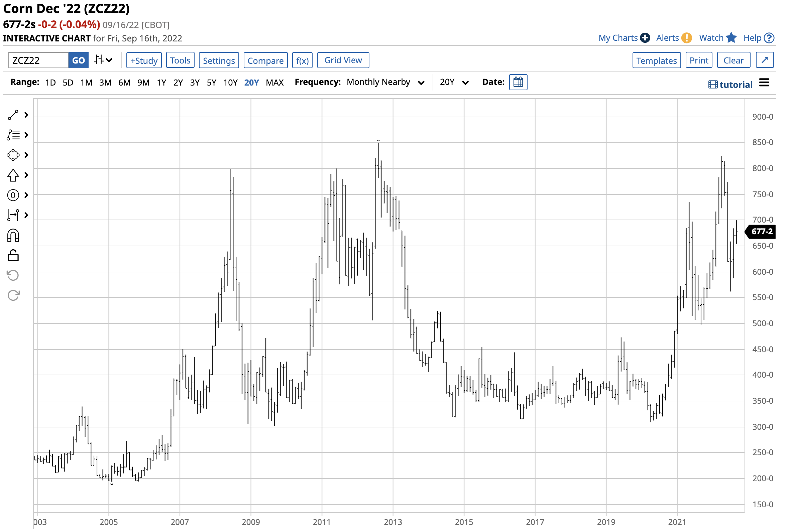Image resolution: width=787 pixels, height=532 pixels.
Task: Click the up arrow marker tool
Action: coord(13,175)
